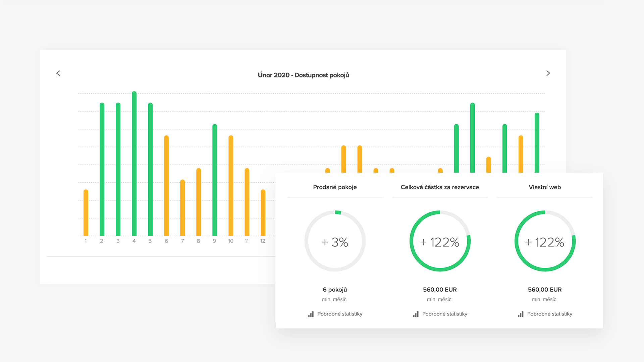Click 560,00 EUR under Vlastní web
Screen dimensions: 644x362
pos(545,290)
